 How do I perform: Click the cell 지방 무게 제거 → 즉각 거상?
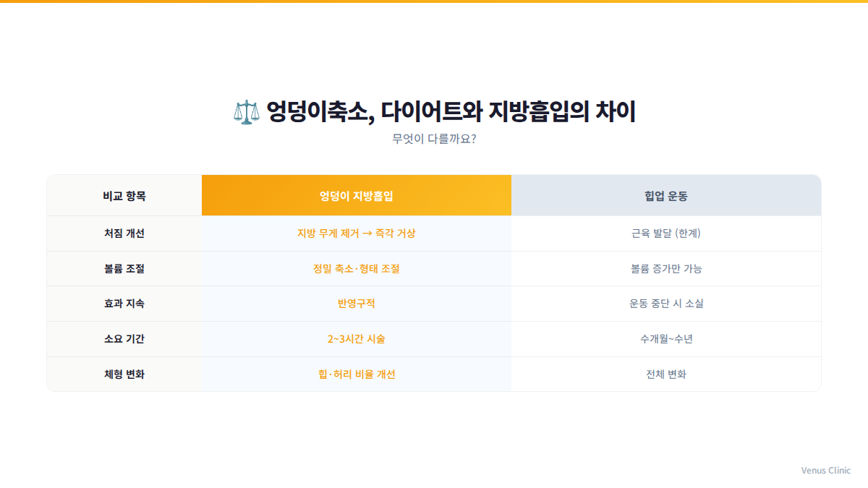[x=357, y=234]
